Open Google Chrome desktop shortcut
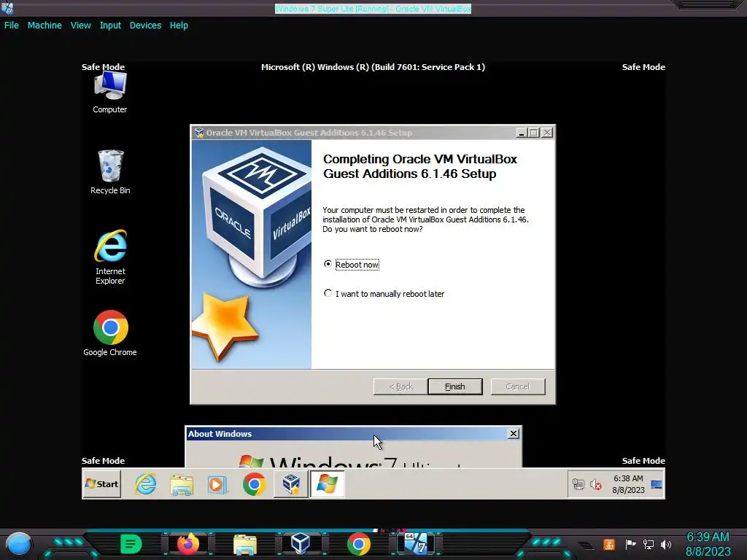 point(110,333)
